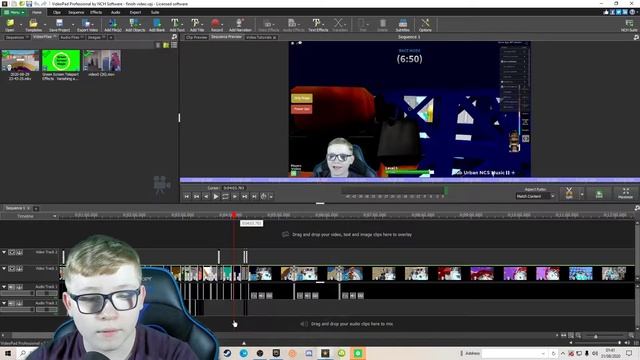Mute Audio Track 1
Screen dimensions: 640x360
pos(12,287)
